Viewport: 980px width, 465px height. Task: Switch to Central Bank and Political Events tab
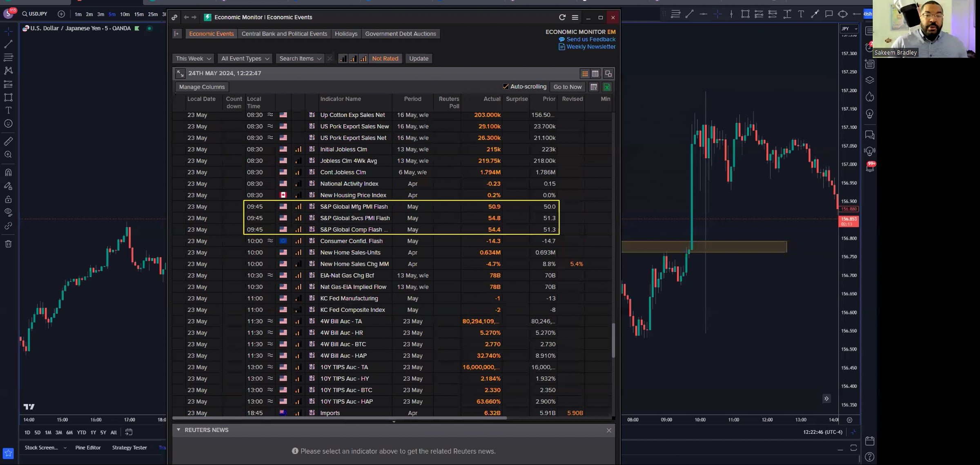pyautogui.click(x=284, y=34)
